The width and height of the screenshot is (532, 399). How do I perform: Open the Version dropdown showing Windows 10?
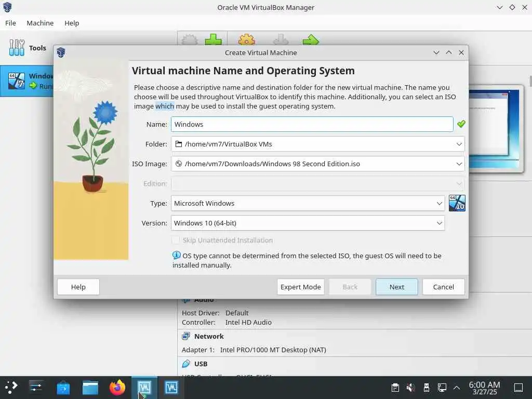tap(308, 223)
